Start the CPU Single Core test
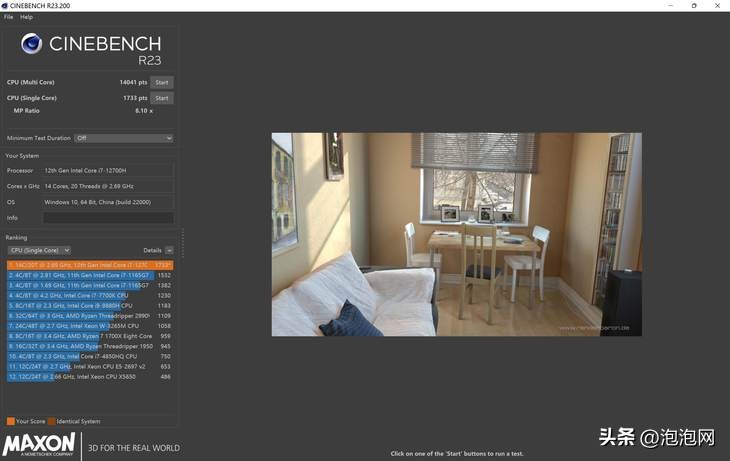This screenshot has height=461, width=730. pyautogui.click(x=162, y=98)
